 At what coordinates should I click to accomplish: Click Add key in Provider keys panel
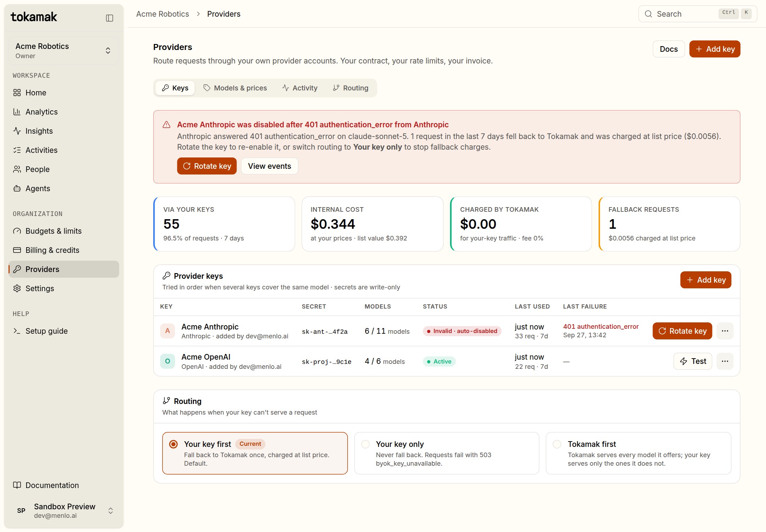coord(706,280)
